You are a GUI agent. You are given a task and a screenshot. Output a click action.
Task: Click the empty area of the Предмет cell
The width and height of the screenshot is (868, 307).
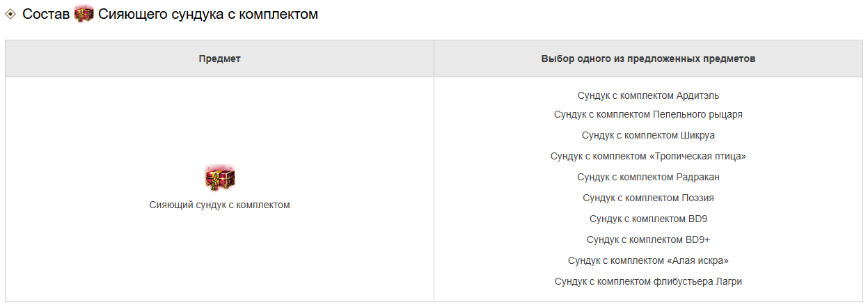tap(219, 258)
